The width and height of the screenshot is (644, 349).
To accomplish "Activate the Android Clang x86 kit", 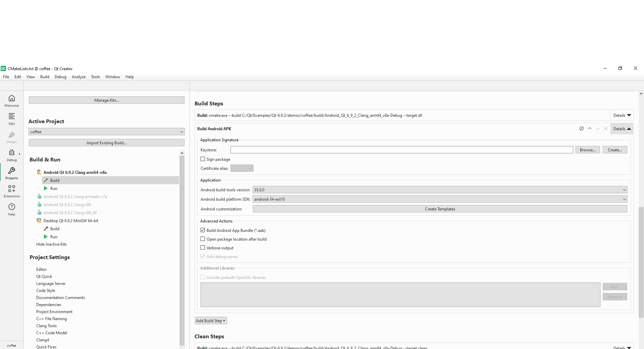I will [67, 205].
